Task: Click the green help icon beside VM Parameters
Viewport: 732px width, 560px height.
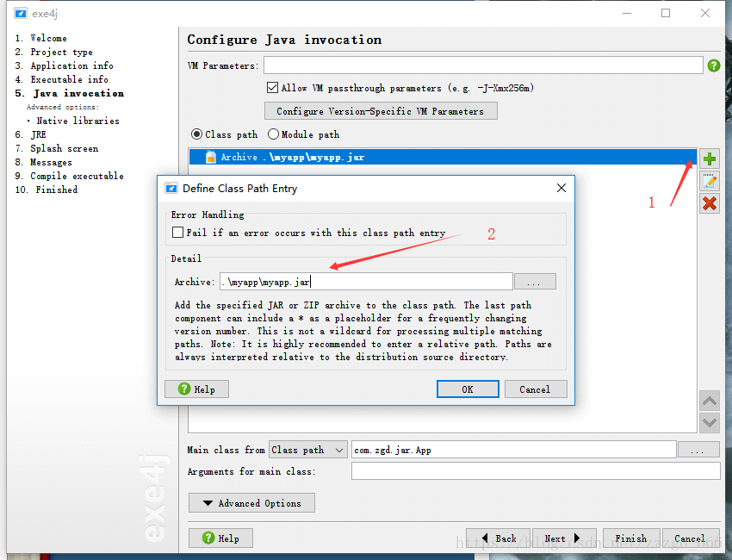Action: point(714,65)
